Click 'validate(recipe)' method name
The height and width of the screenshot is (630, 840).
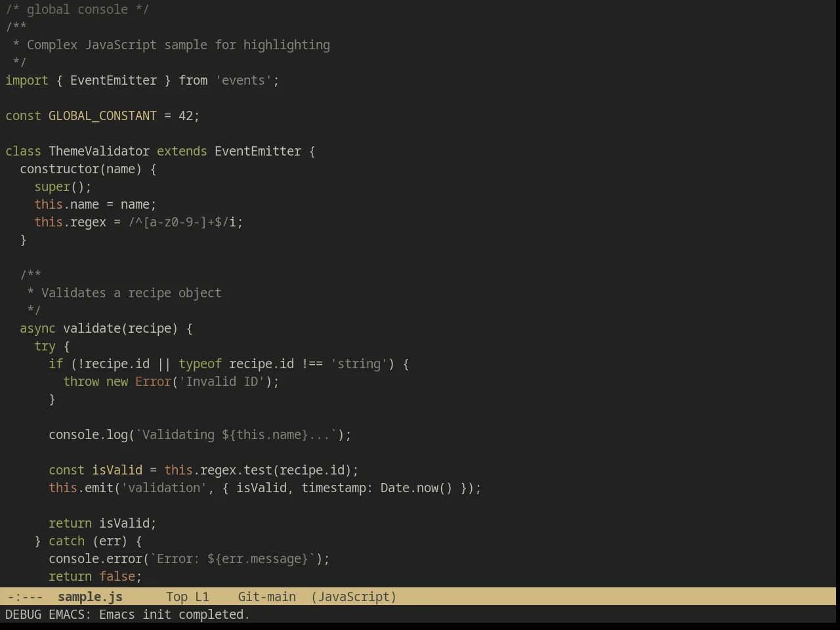click(121, 329)
